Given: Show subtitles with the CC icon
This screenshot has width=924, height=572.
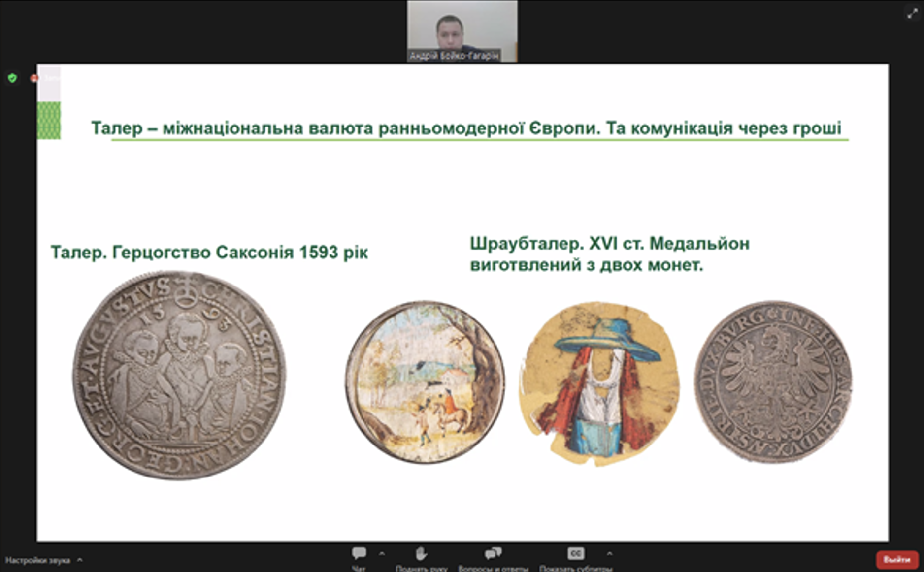Looking at the screenshot, I should 576,554.
